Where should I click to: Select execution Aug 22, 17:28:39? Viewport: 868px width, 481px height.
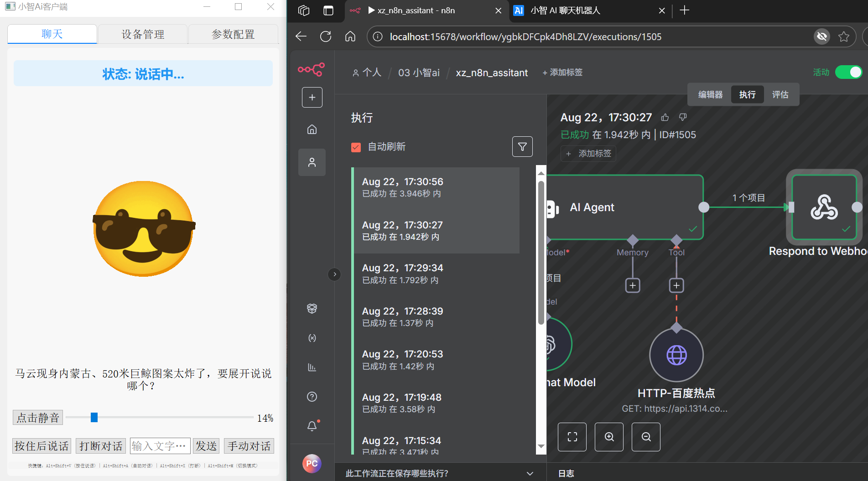(436, 318)
